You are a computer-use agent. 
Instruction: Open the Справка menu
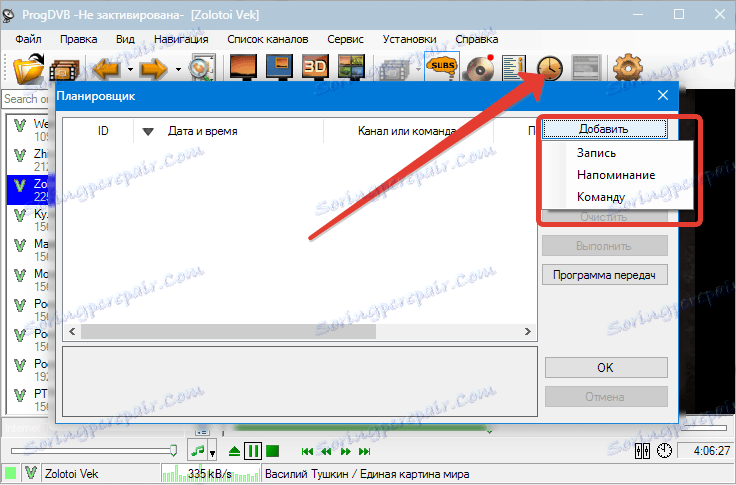(x=476, y=39)
